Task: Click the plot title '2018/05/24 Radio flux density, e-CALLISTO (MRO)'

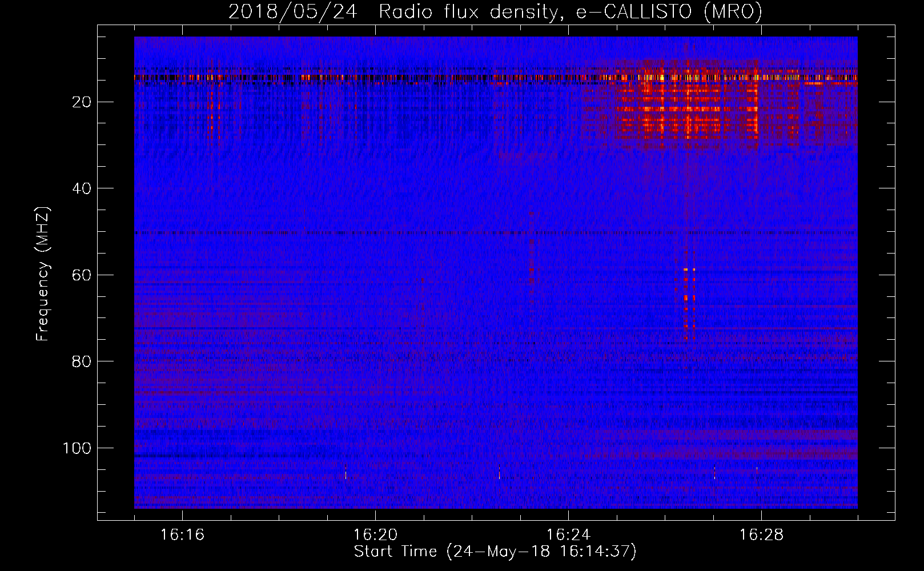Action: point(495,11)
